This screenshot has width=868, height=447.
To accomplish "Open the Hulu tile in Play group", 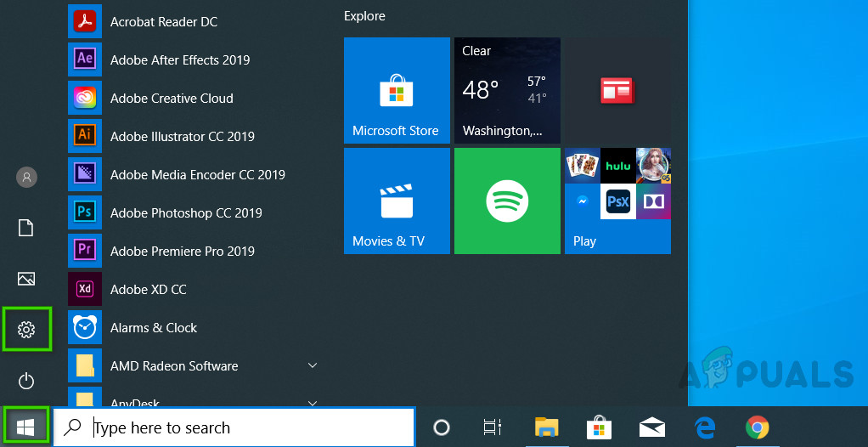I will (x=617, y=166).
